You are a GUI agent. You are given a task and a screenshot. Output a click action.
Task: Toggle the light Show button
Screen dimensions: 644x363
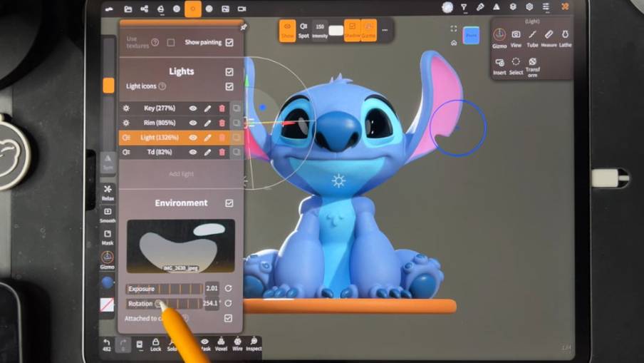(288, 31)
